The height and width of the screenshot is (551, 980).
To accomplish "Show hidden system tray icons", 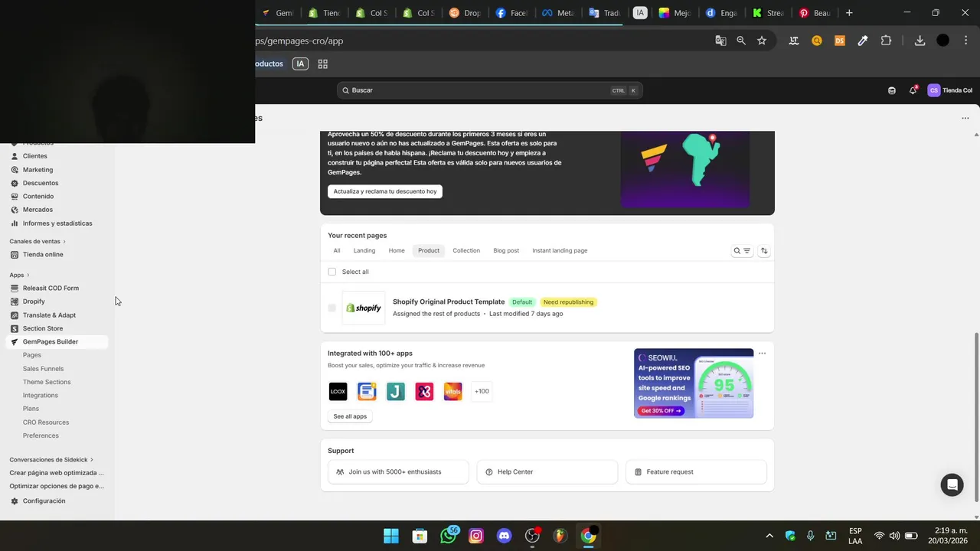I will tap(769, 536).
